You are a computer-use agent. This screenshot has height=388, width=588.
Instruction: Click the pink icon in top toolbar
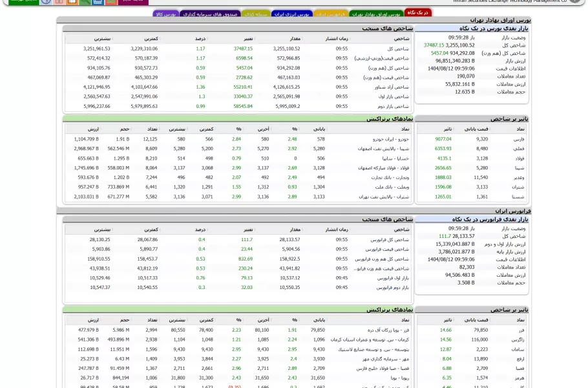pyautogui.click(x=59, y=2)
